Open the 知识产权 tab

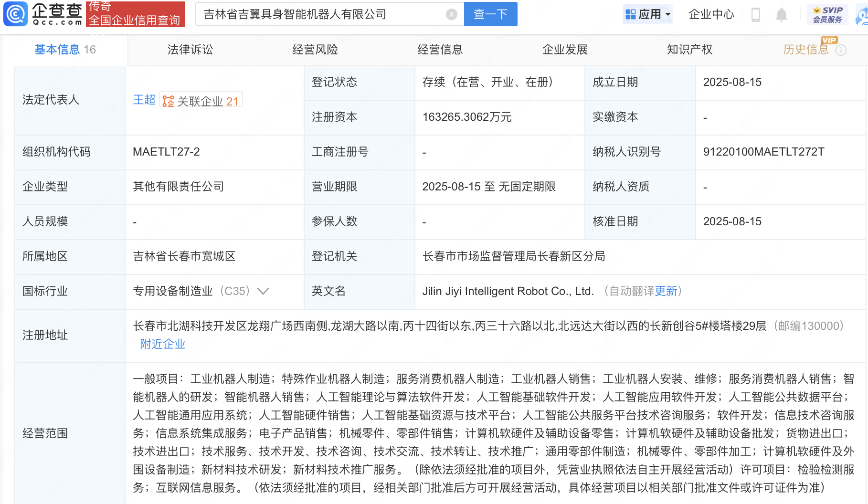pos(689,50)
